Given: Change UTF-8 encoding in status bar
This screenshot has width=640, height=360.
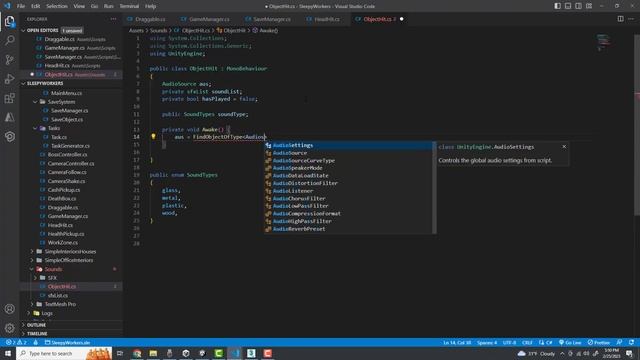Looking at the screenshot, I should click(x=509, y=342).
